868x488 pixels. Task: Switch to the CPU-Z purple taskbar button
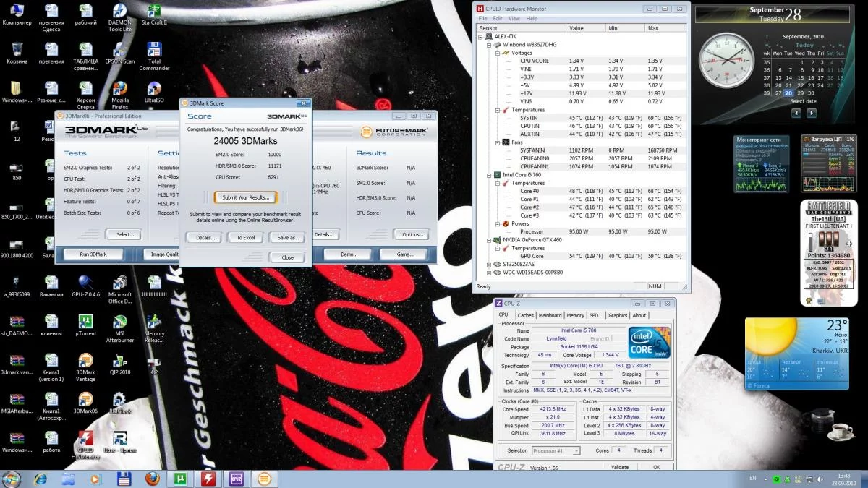237,479
